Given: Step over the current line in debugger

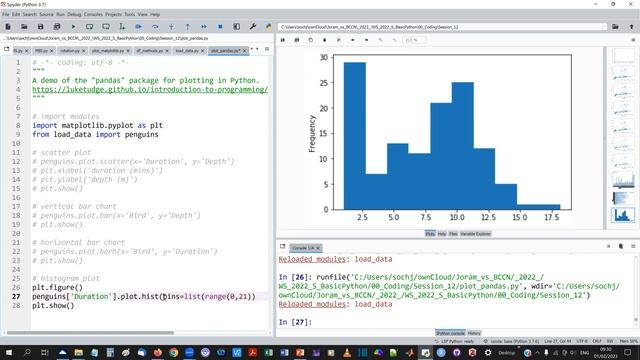Looking at the screenshot, I should (155, 27).
